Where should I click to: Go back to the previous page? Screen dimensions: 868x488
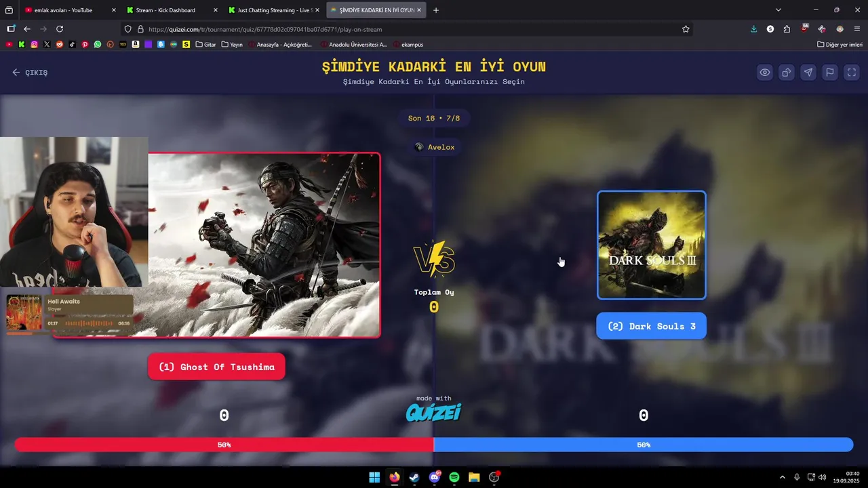click(27, 29)
